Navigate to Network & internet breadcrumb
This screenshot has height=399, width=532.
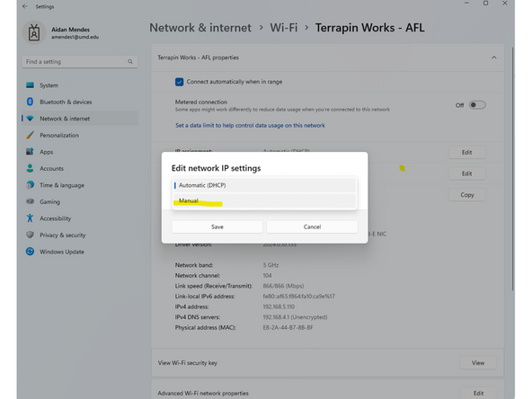pyautogui.click(x=200, y=28)
